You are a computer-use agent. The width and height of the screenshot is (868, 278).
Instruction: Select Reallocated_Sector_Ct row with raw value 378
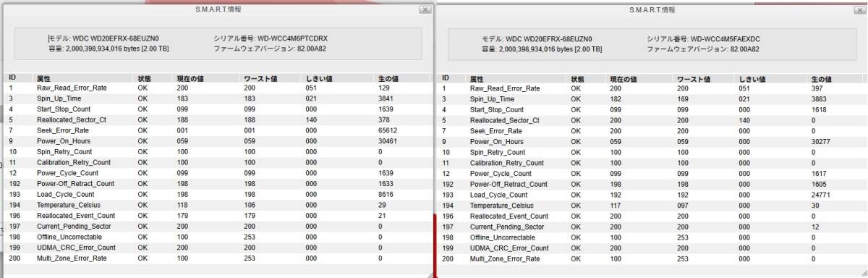217,119
